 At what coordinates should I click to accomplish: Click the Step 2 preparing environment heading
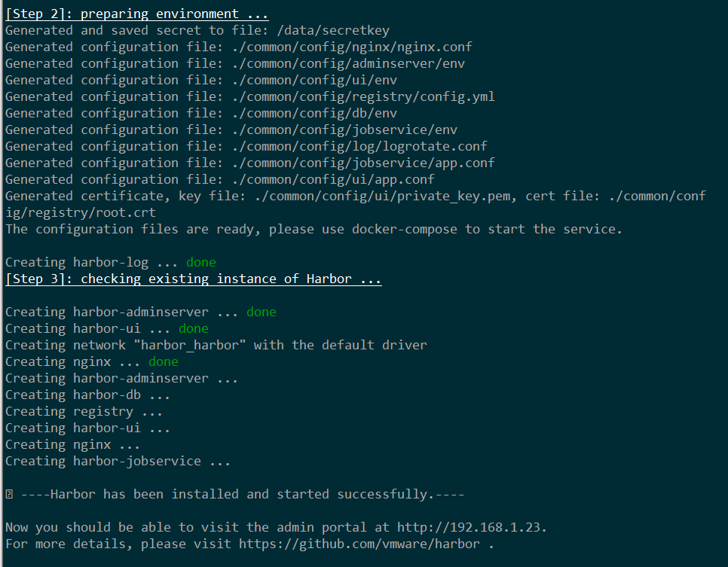click(137, 14)
